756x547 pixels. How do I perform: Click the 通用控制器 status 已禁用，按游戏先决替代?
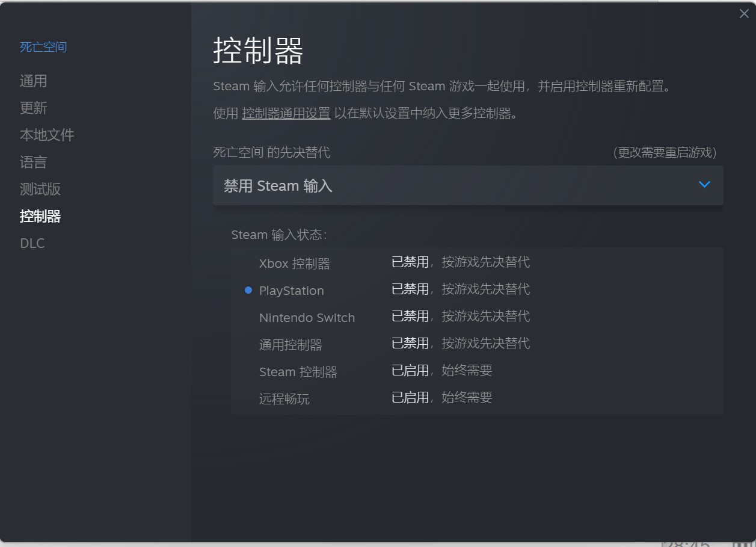(x=461, y=344)
